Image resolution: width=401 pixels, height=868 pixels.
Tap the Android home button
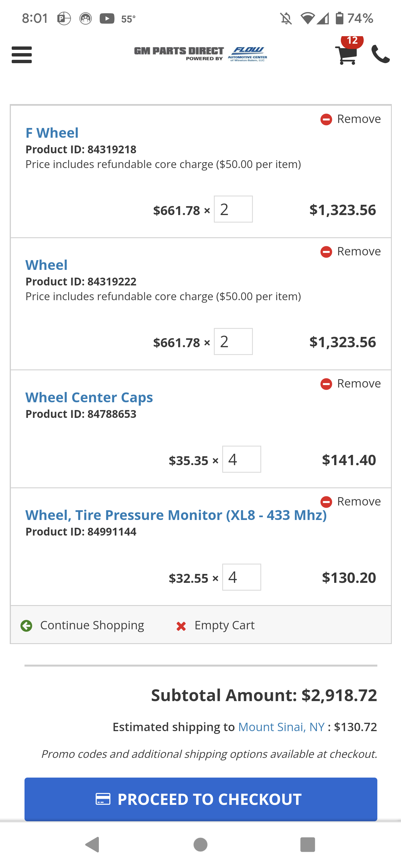200,844
